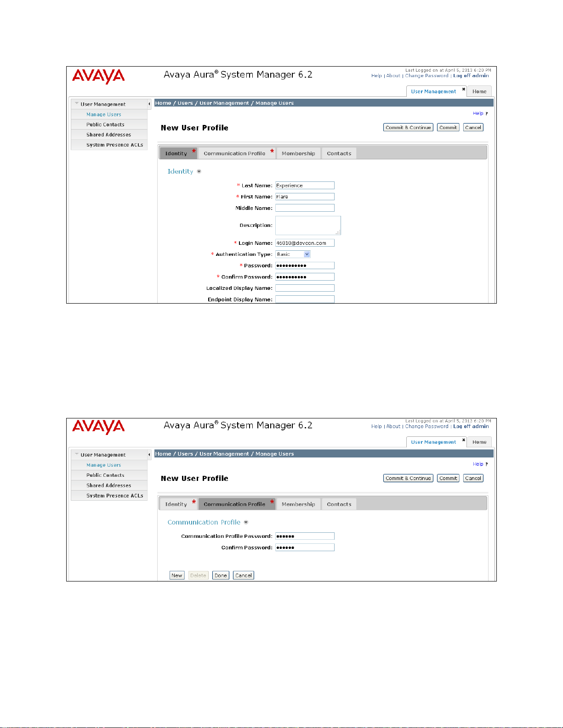
Task: Focus the Communication Profile Password field
Action: [305, 536]
